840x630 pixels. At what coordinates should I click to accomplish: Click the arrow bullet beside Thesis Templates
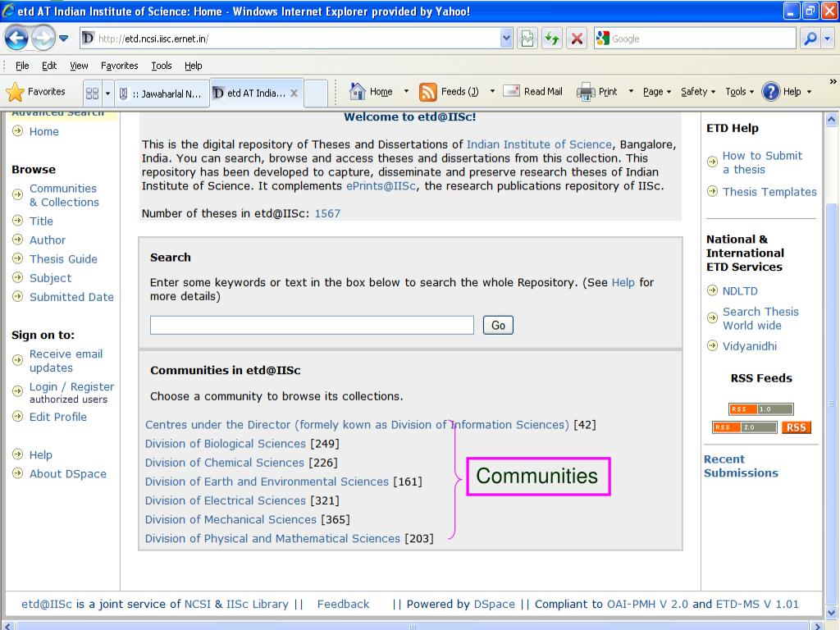click(712, 190)
